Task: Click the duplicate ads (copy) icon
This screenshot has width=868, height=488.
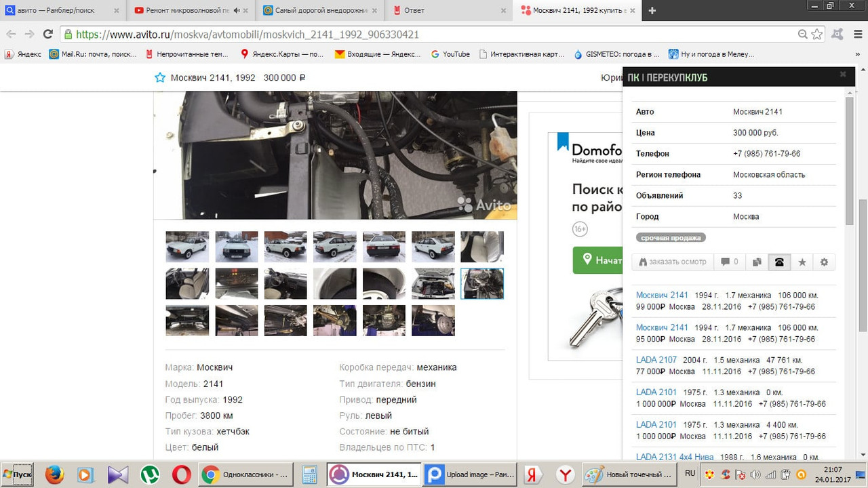Action: (757, 262)
